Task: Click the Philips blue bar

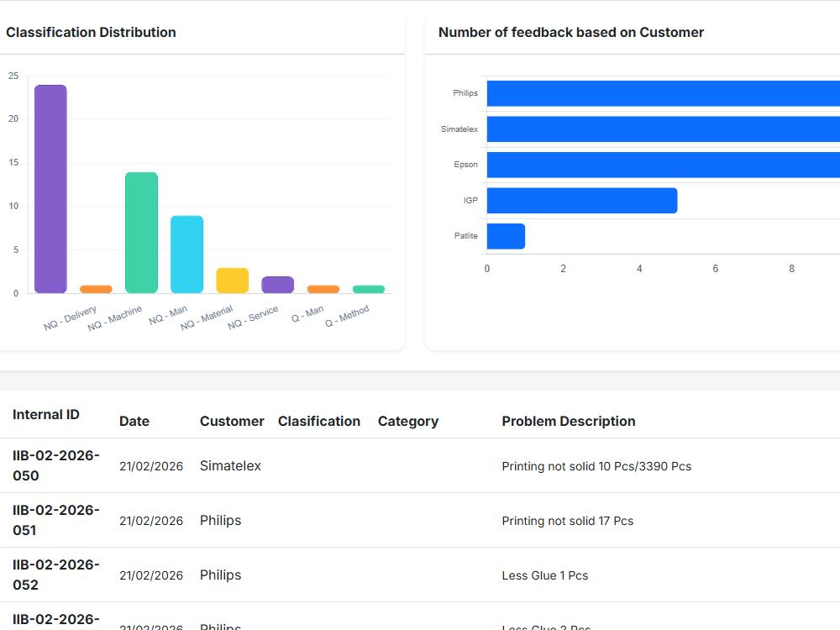Action: [664, 93]
